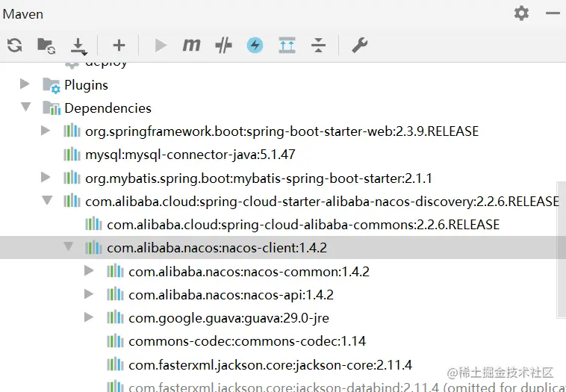
Task: Execute Maven goal 'm' icon
Action: coord(191,45)
